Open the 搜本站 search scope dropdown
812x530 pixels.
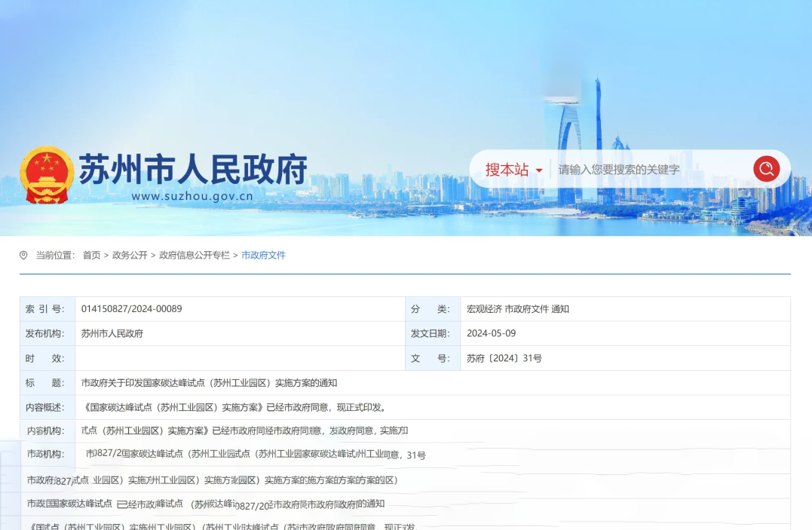513,170
